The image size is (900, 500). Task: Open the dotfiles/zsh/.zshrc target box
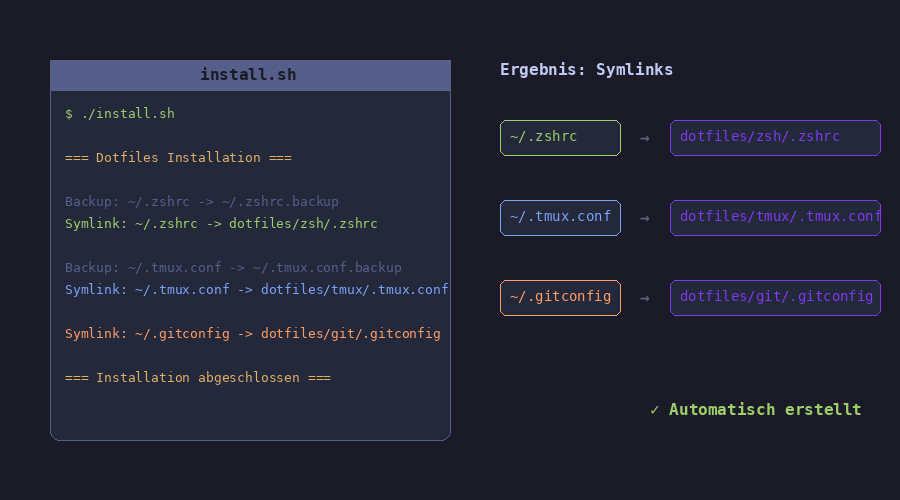click(775, 138)
